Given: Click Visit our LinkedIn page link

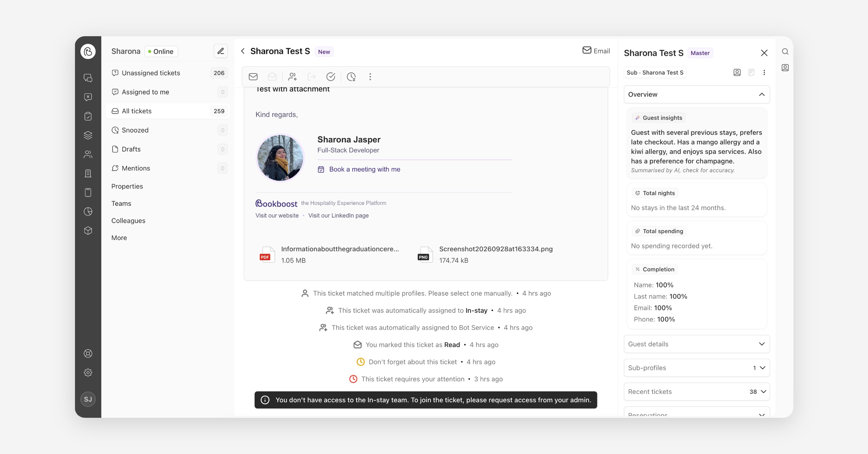Looking at the screenshot, I should point(339,215).
